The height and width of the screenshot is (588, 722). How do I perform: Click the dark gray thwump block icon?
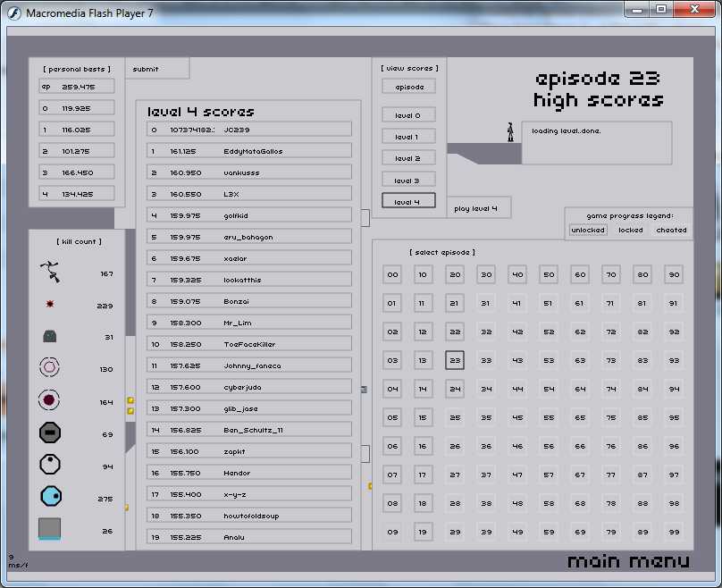50,336
